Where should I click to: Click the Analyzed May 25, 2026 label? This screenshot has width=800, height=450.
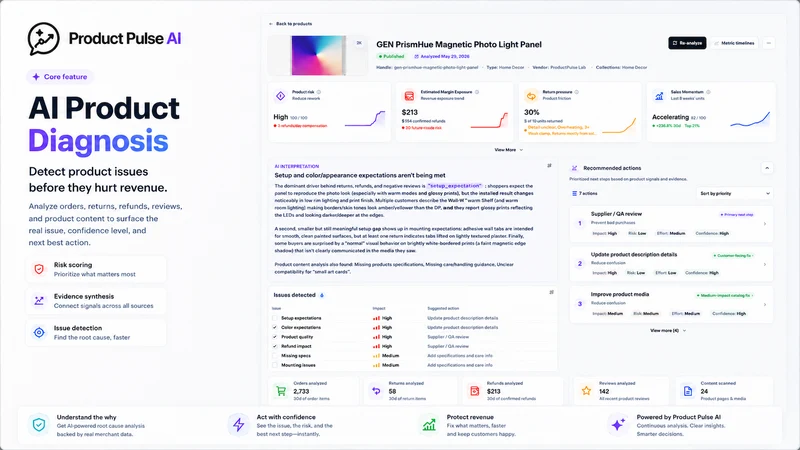pos(442,57)
